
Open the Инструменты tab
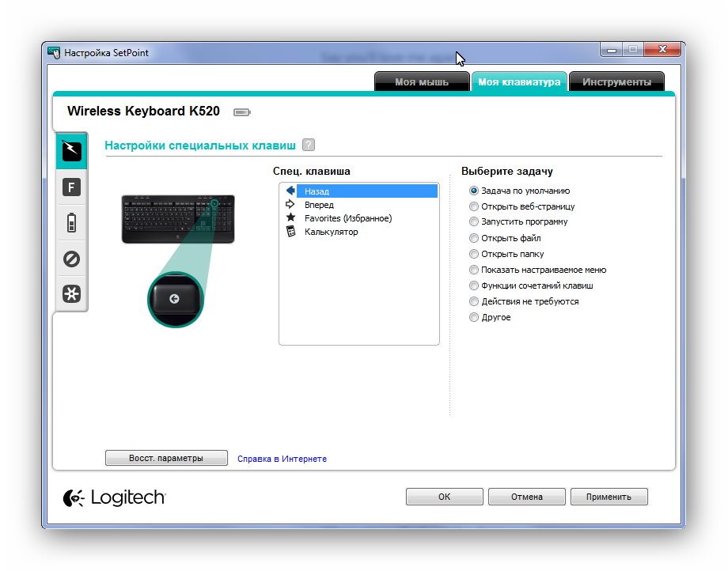[616, 81]
